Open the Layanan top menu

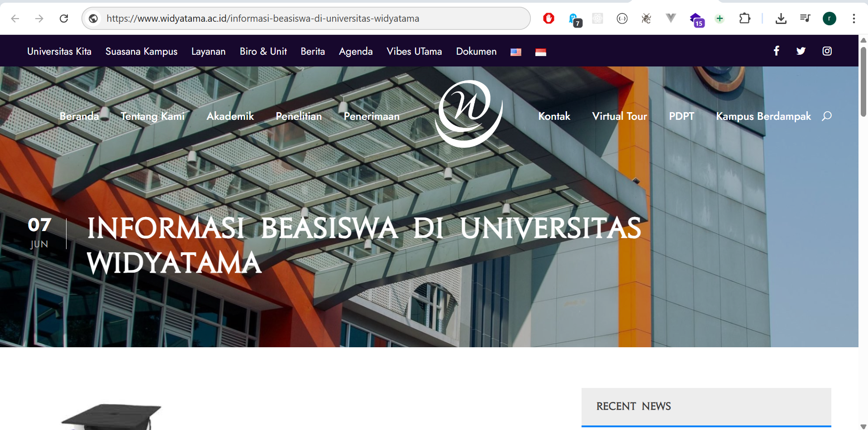pyautogui.click(x=208, y=52)
